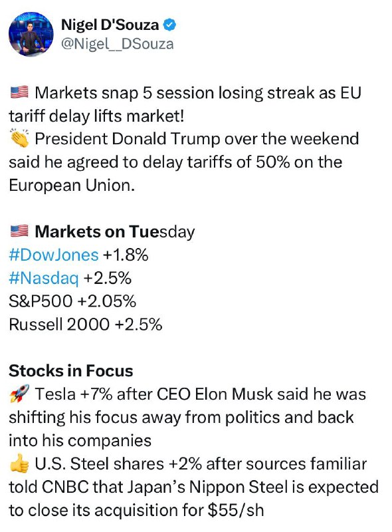Click the text mentioning European Union
The image size is (392, 532).
click(x=72, y=186)
